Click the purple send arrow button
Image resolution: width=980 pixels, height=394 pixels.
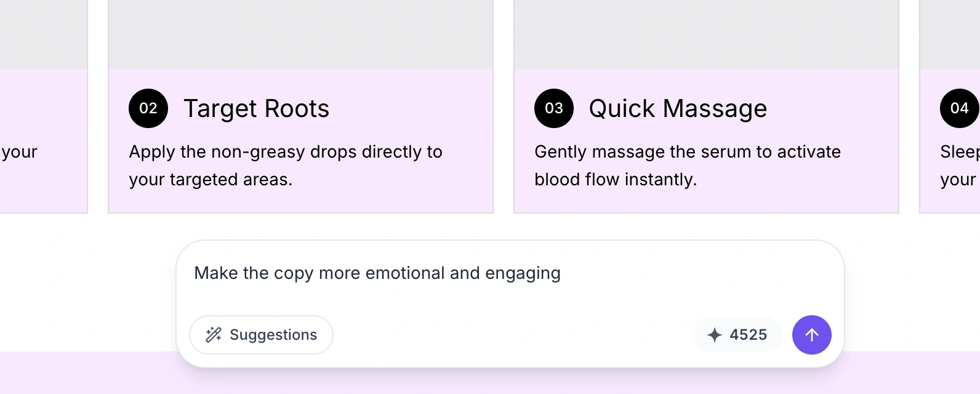pos(811,335)
